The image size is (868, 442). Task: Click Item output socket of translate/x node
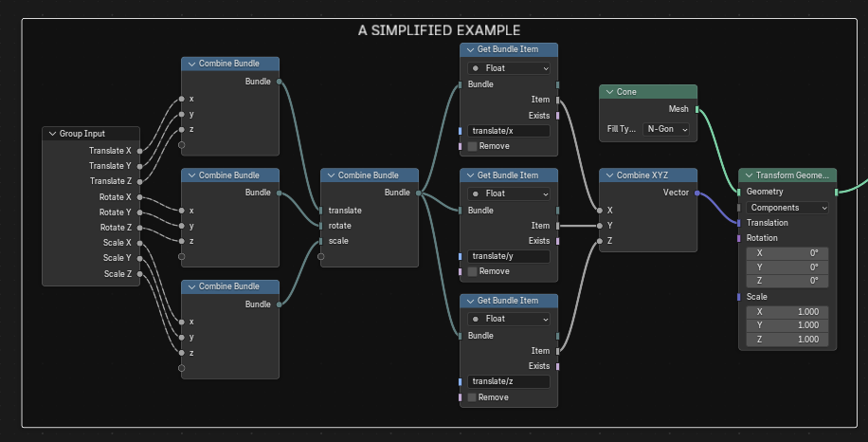557,101
